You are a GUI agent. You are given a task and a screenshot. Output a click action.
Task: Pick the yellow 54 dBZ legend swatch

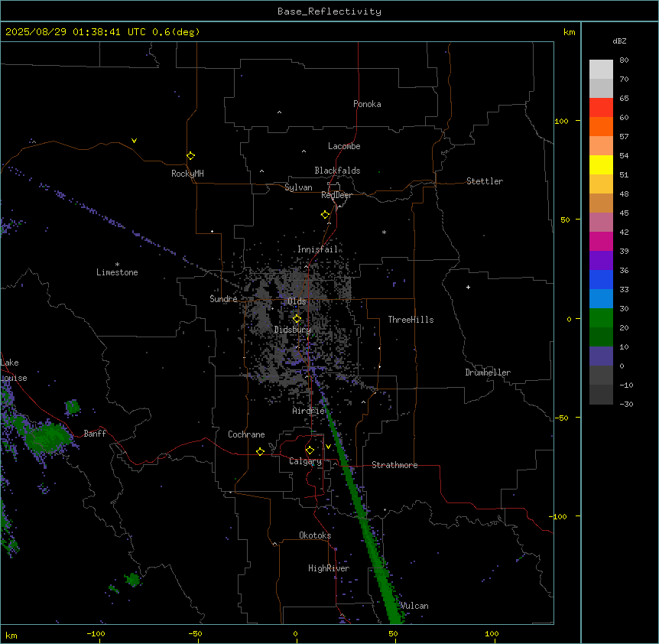pos(601,164)
